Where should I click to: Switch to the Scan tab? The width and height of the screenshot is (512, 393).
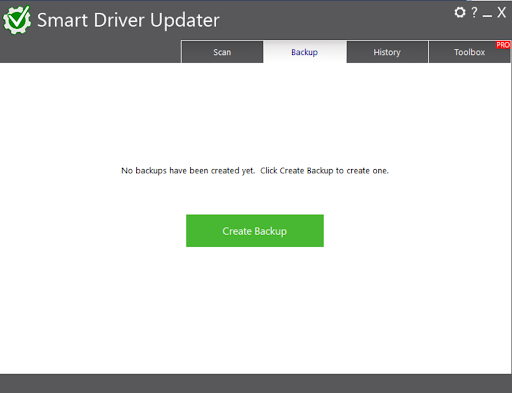click(222, 52)
